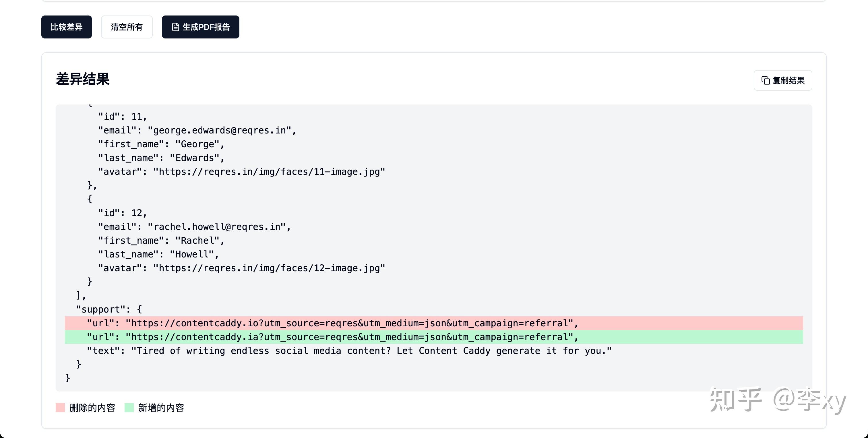Image resolution: width=868 pixels, height=438 pixels.
Task: Generate a PDF report via 生成PDF报告
Action: click(200, 27)
